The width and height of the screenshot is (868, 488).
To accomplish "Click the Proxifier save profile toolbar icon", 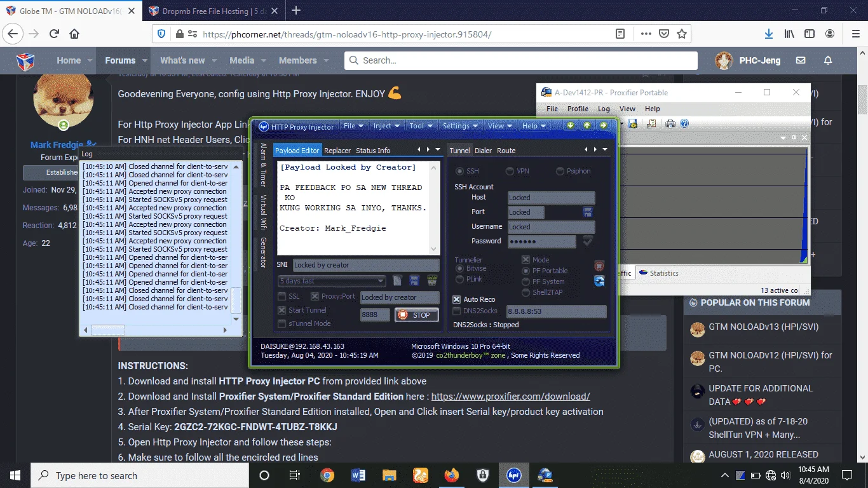I will pyautogui.click(x=632, y=124).
